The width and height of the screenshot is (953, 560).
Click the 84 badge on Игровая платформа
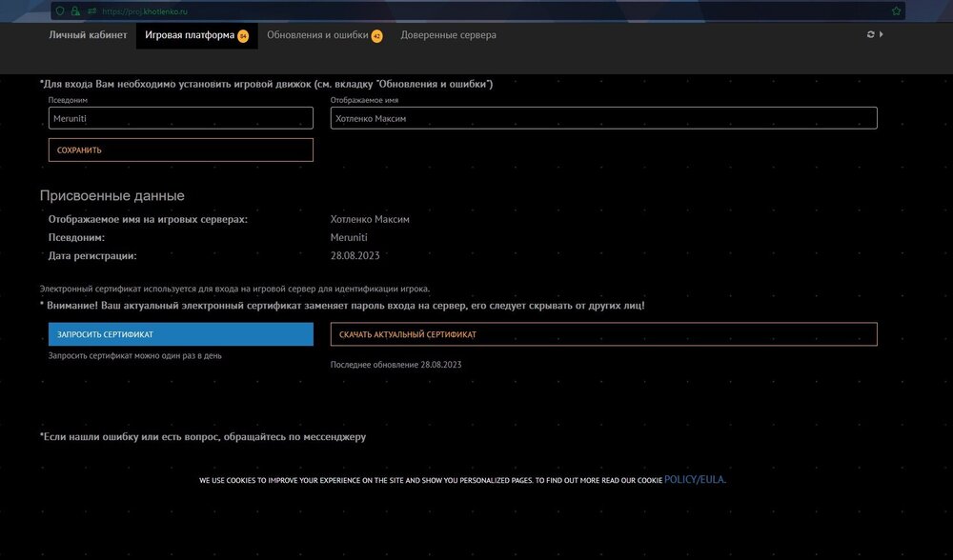click(243, 36)
